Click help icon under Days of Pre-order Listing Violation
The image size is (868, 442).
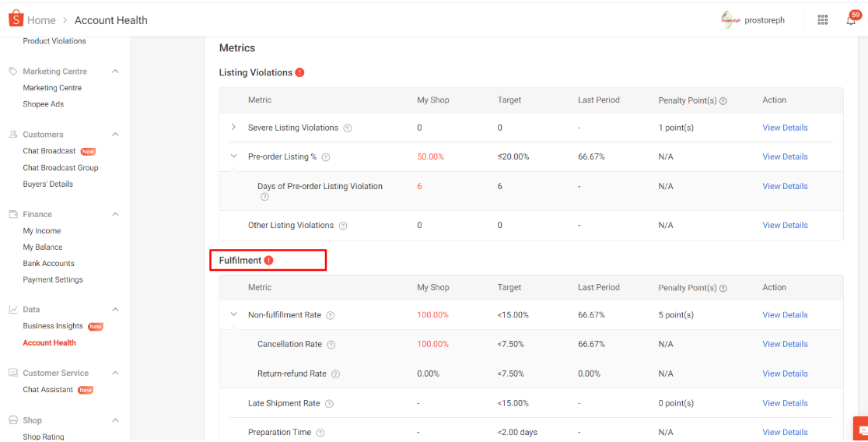[264, 197]
